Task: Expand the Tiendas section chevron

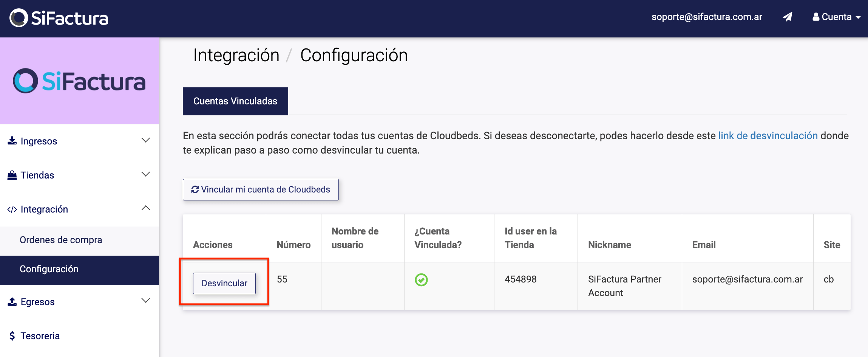Action: tap(145, 174)
